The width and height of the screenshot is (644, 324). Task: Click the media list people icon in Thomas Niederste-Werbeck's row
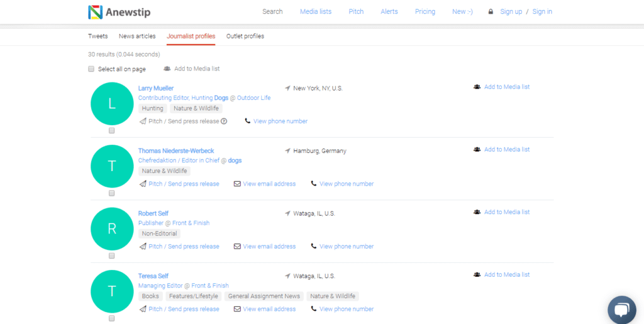(x=477, y=149)
